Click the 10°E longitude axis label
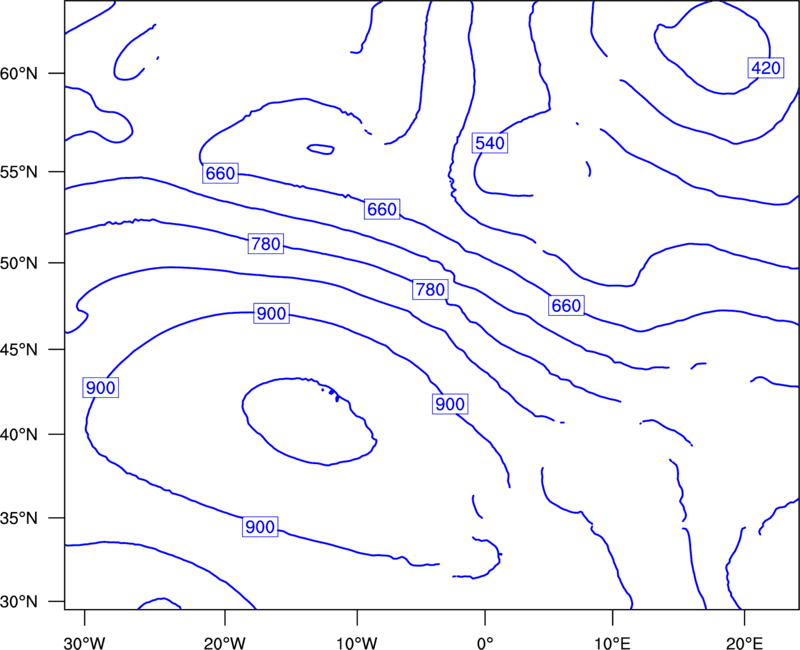 point(612,643)
